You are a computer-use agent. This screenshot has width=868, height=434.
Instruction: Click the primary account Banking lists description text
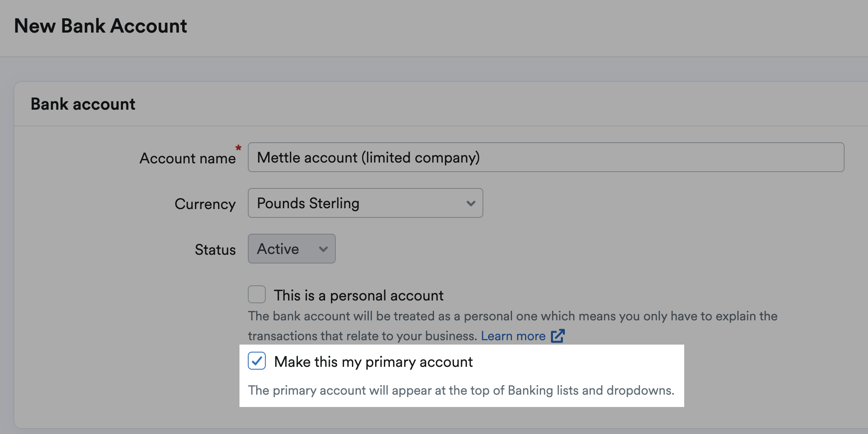[461, 391]
